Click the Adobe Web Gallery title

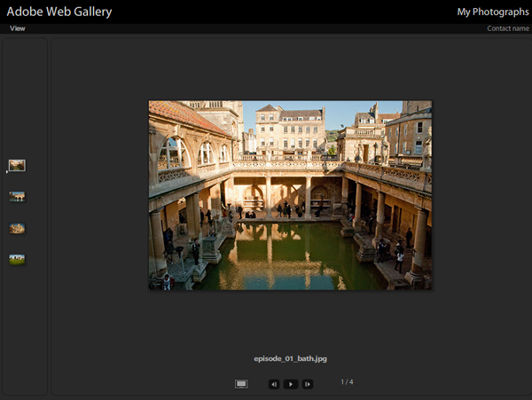pos(59,12)
